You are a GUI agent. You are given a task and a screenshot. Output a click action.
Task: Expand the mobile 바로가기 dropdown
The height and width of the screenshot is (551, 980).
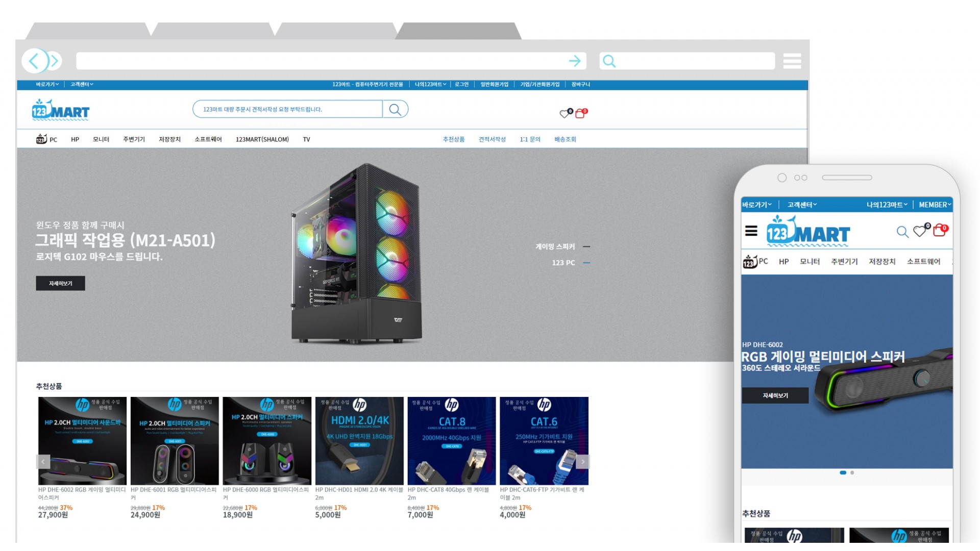[757, 205]
